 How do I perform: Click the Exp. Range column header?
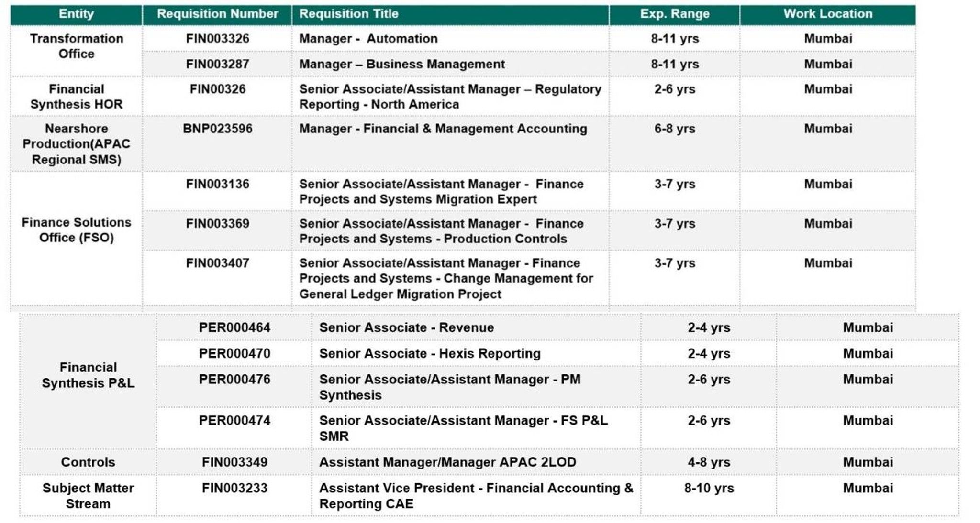pos(675,14)
